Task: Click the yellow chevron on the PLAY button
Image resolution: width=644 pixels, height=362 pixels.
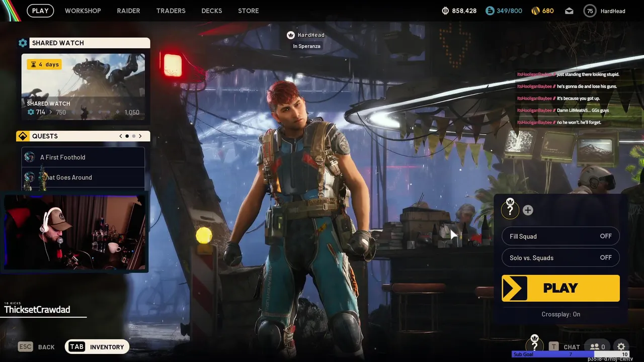Action: click(514, 288)
